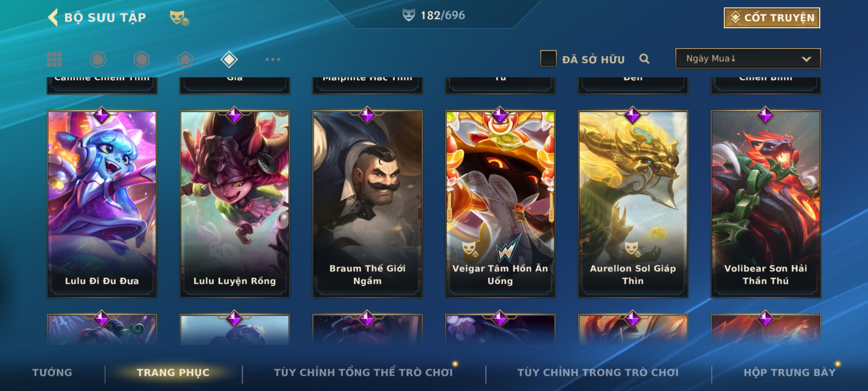Filter by the pentagon rarity icon
Viewport: 868px width, 391px height.
click(185, 59)
